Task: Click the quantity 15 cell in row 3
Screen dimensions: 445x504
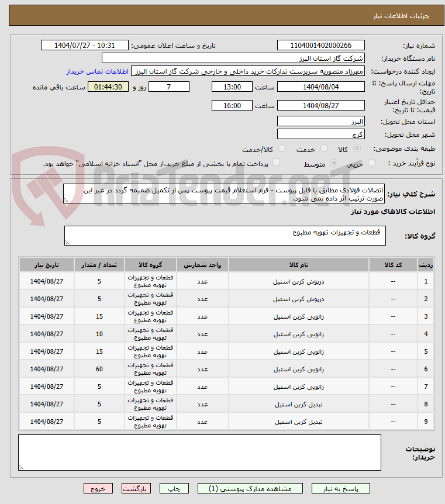Action: tap(99, 316)
